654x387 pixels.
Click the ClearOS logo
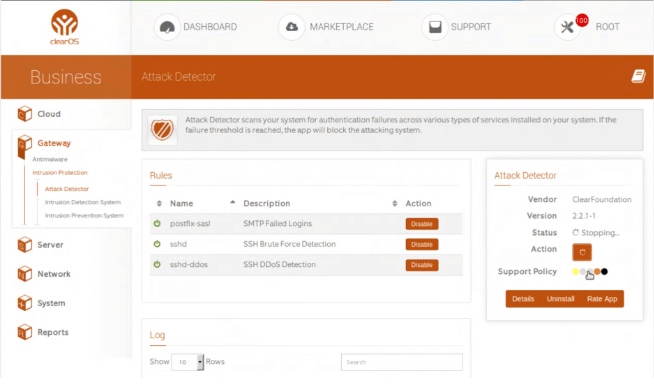point(65,27)
